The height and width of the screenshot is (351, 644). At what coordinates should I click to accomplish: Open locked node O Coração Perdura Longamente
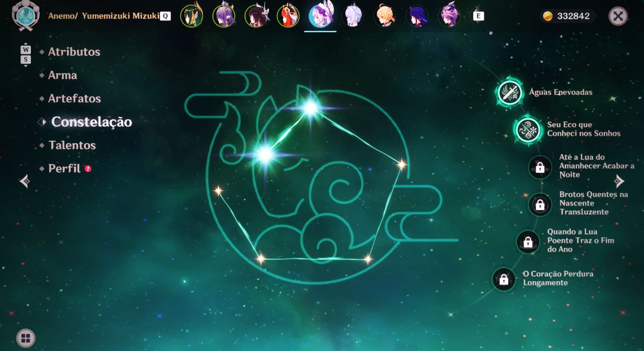504,279
